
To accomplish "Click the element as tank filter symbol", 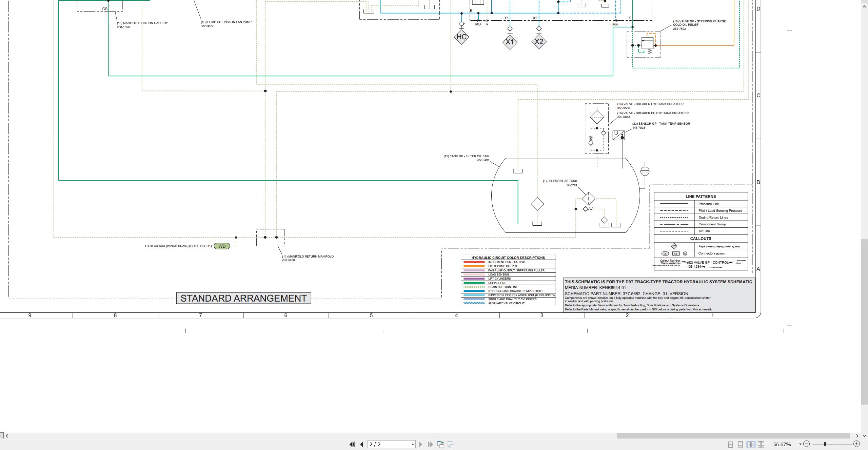I will (588, 199).
